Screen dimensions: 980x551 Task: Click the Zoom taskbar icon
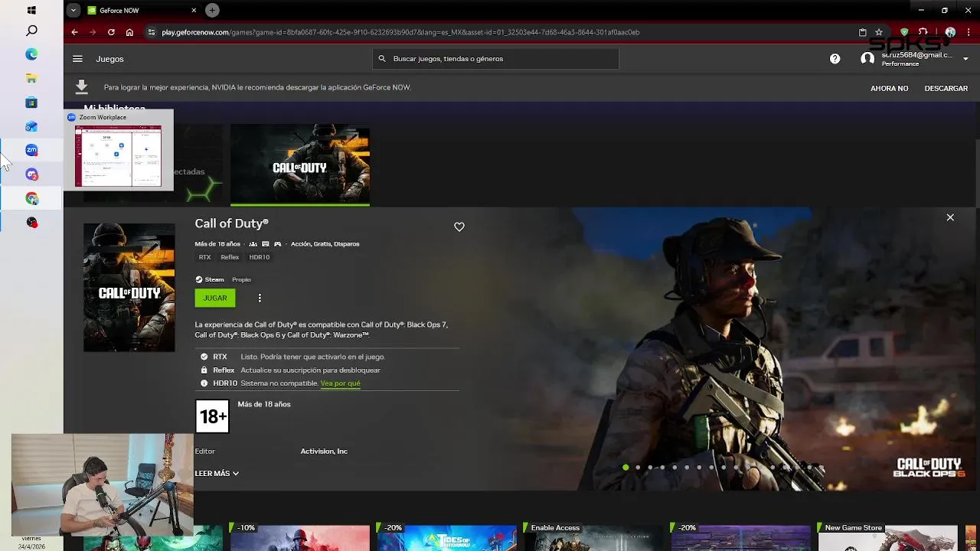(31, 150)
